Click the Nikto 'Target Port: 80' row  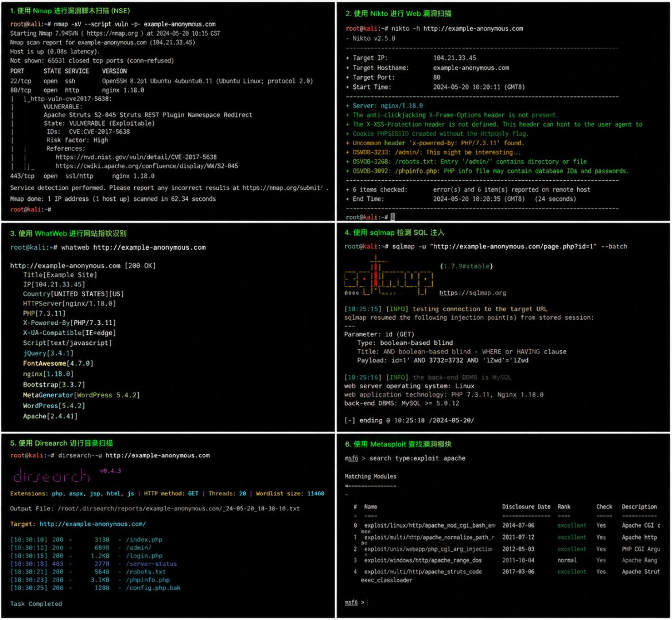[393, 77]
